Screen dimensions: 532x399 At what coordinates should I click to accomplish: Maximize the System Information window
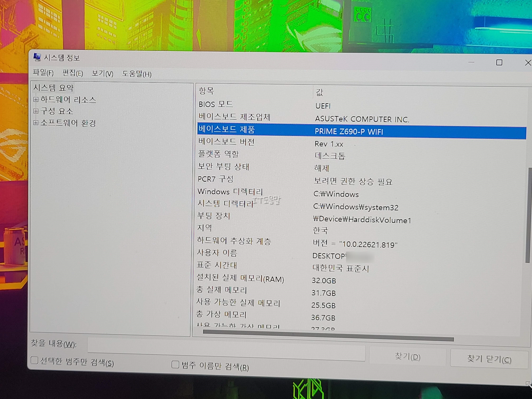[x=499, y=63]
